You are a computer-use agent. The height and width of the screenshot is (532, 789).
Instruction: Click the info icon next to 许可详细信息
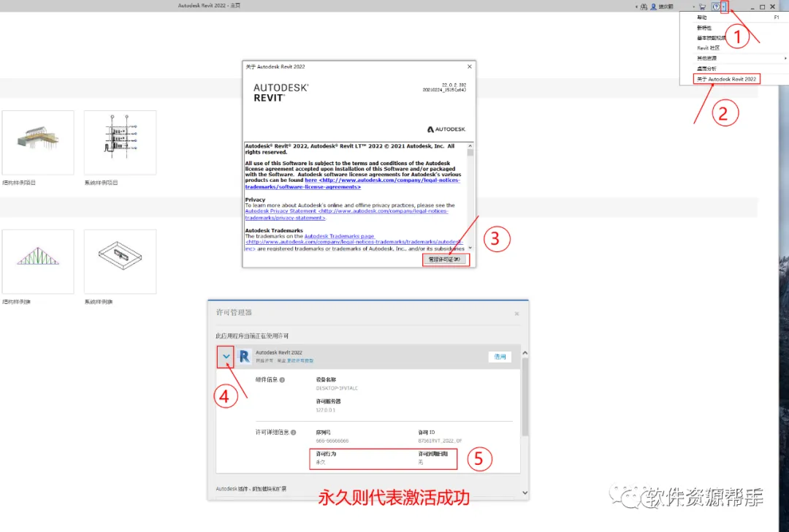tap(294, 433)
